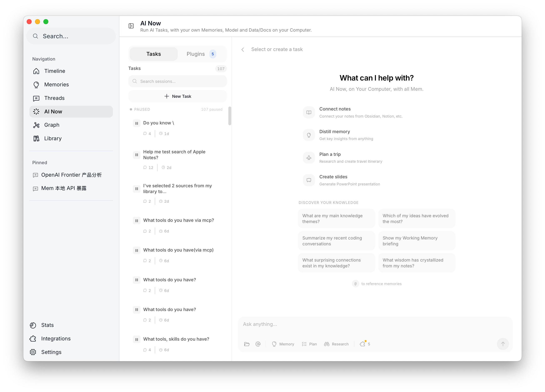Open the plugins puzzle icon showing 5
545x392 pixels.
click(x=365, y=344)
